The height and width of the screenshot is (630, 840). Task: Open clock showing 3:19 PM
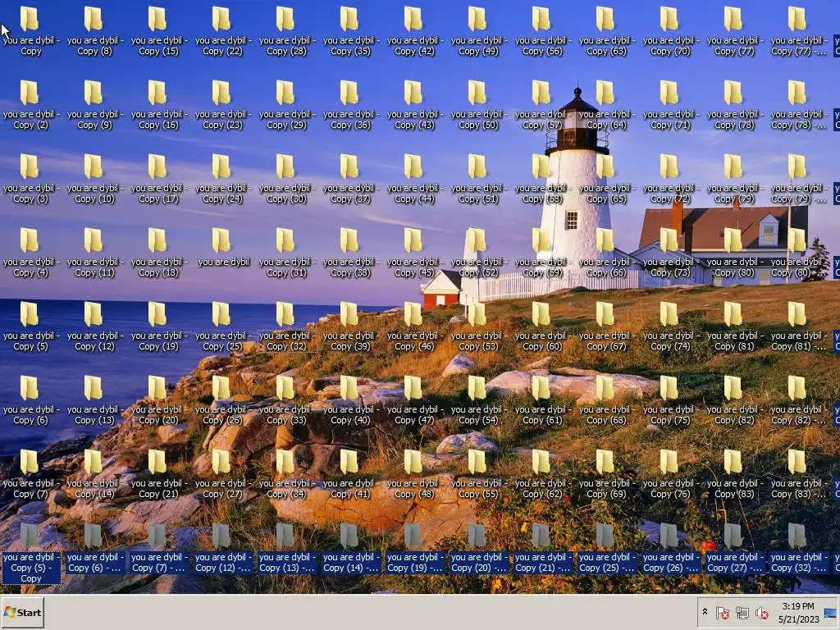click(x=798, y=612)
